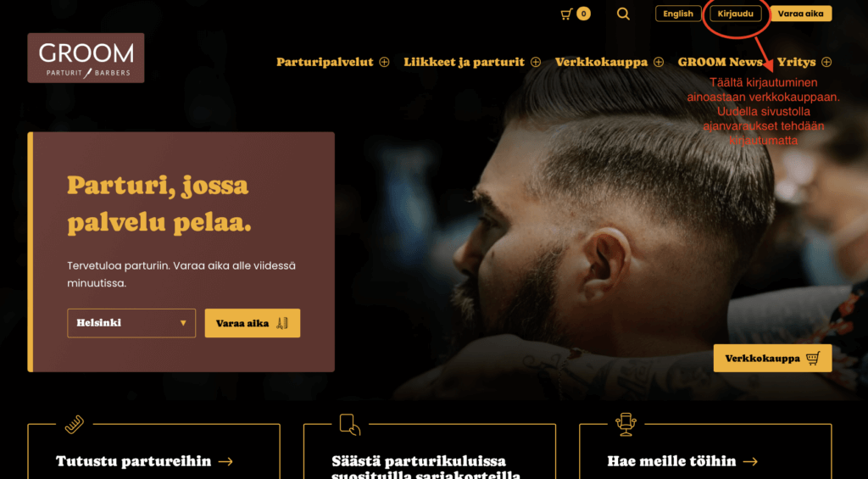The width and height of the screenshot is (868, 479).
Task: Click the top Varaa aika button
Action: click(x=801, y=14)
